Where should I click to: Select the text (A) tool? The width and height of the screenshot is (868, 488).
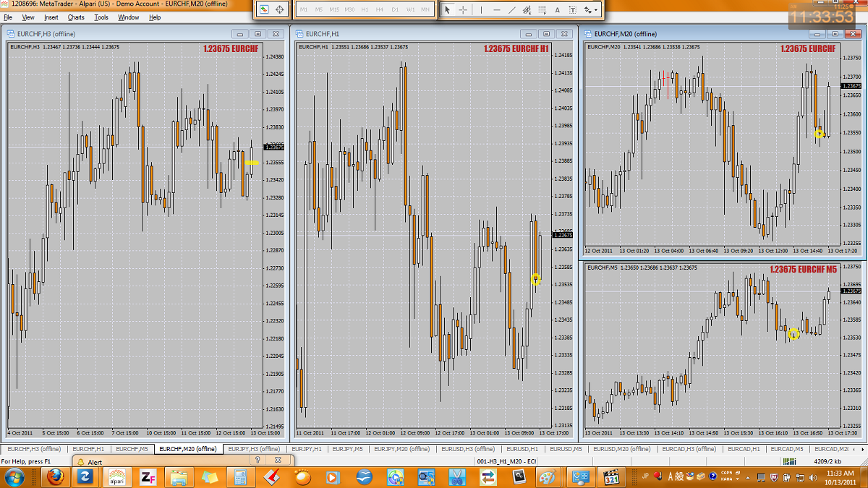[x=558, y=9]
